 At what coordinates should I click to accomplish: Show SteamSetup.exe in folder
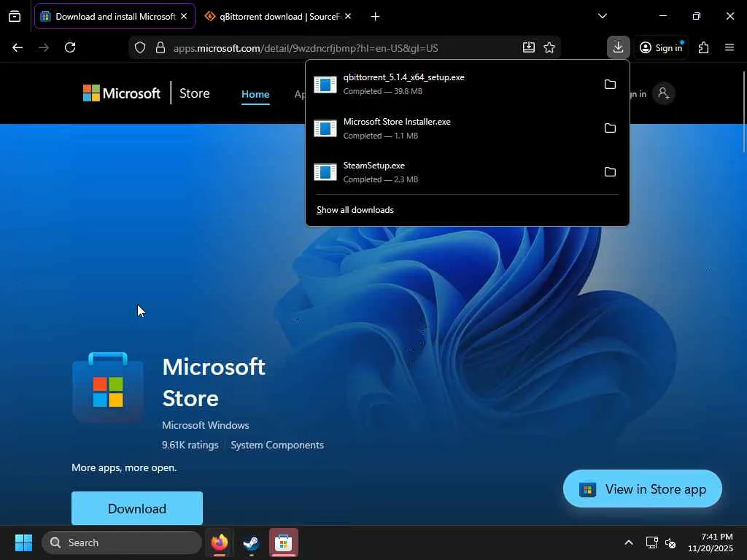click(x=611, y=172)
